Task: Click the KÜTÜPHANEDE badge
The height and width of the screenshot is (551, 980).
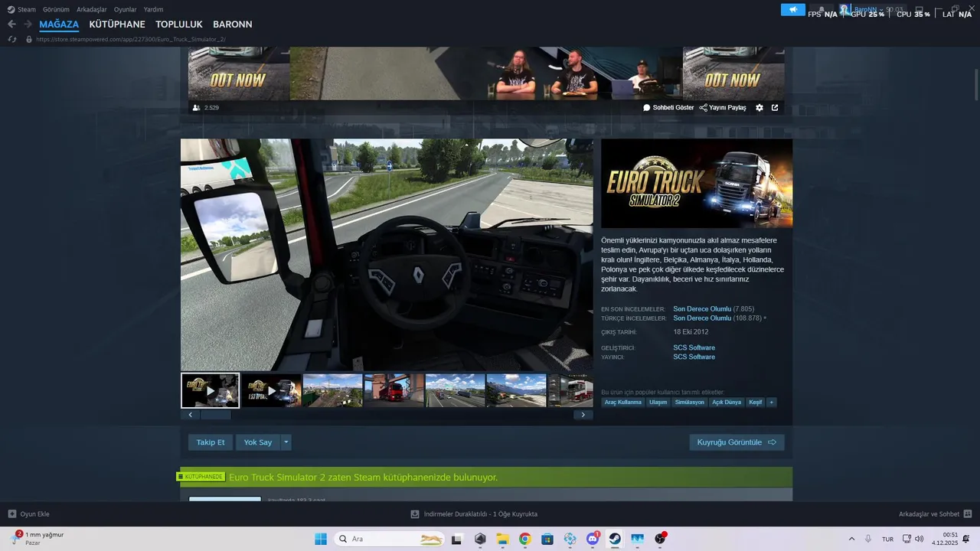Action: (x=201, y=477)
